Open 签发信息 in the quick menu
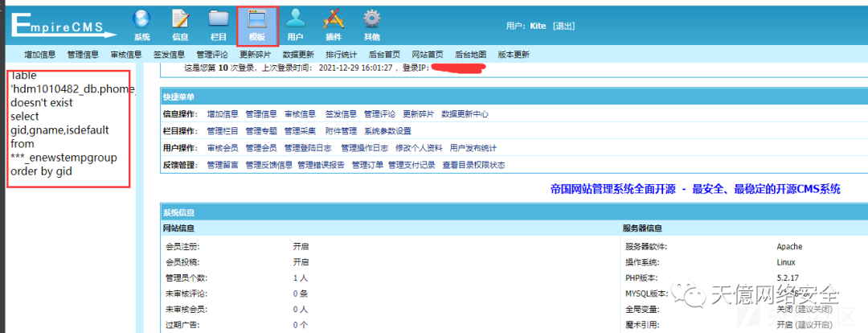Image resolution: width=868 pixels, height=333 pixels. pyautogui.click(x=341, y=114)
